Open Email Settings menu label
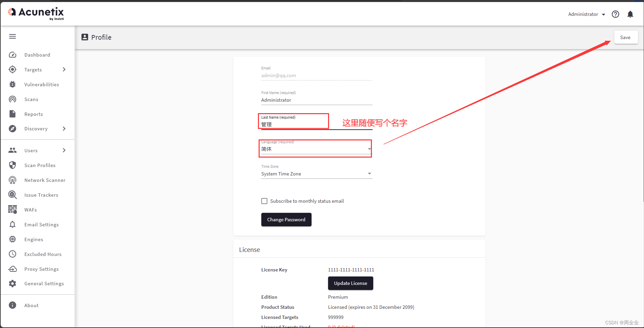The height and width of the screenshot is (328, 644). pyautogui.click(x=41, y=225)
